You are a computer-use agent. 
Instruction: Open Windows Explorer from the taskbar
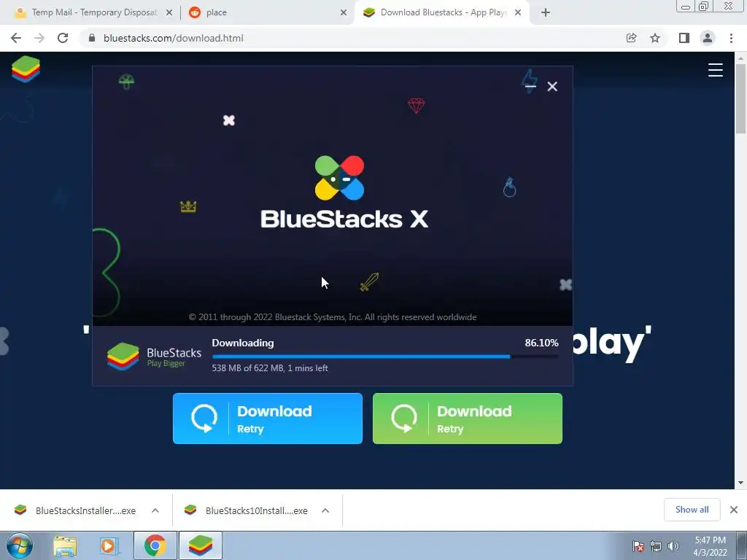pyautogui.click(x=65, y=545)
